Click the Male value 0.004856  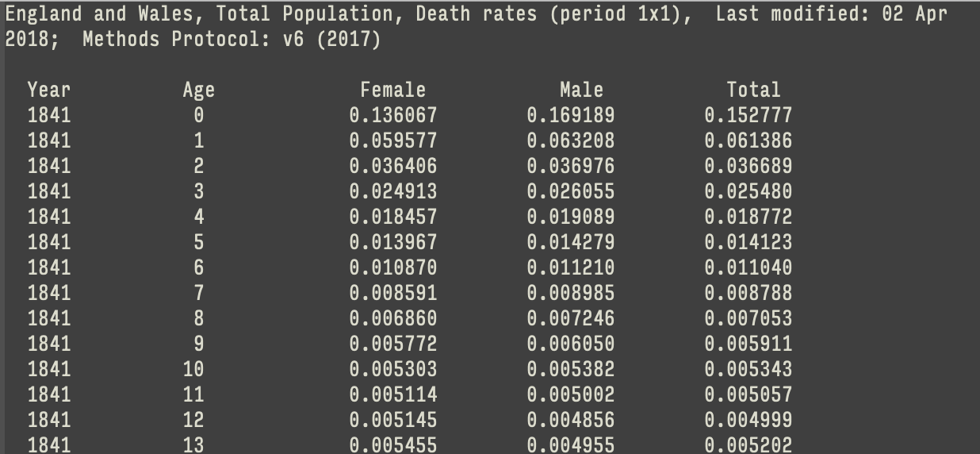pos(570,420)
